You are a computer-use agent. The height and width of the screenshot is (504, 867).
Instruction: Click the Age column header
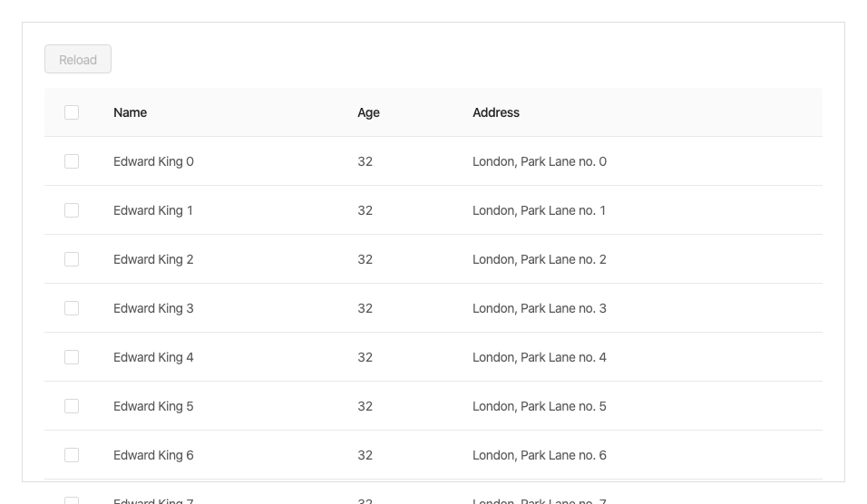[x=368, y=112]
